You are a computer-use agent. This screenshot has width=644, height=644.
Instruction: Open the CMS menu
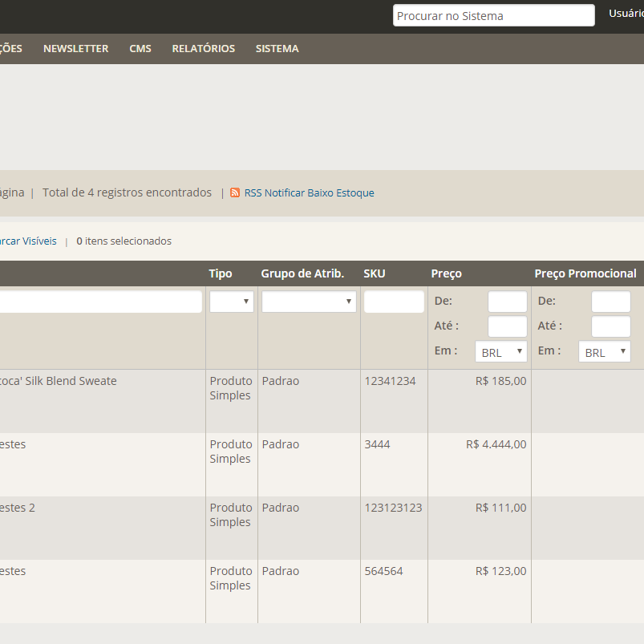tap(140, 48)
